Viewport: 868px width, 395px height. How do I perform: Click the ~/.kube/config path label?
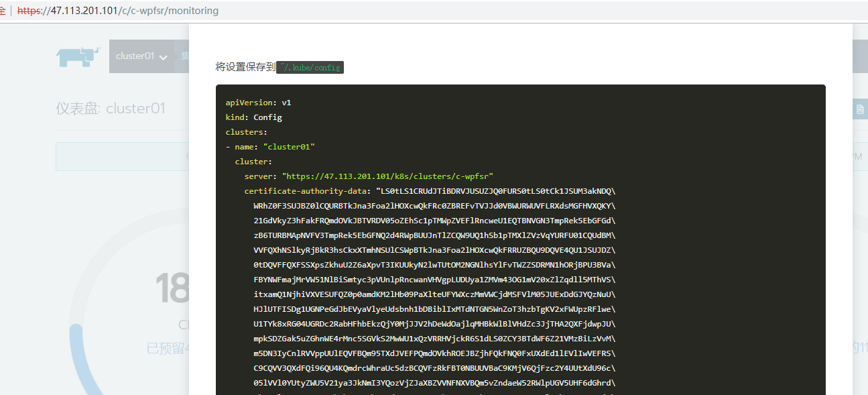310,67
